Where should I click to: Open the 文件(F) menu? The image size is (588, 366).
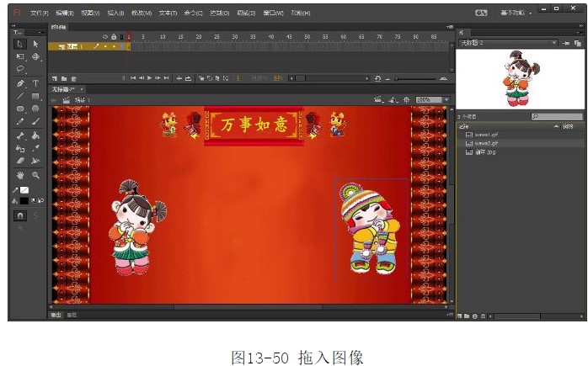coord(40,13)
